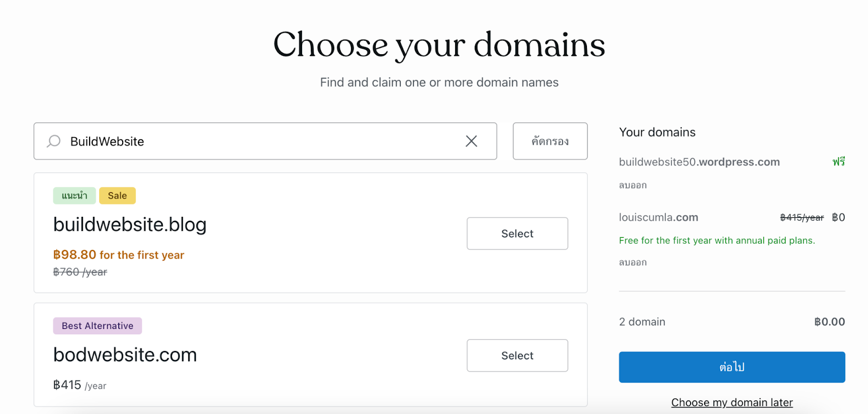Click the free first year annual plans note
The height and width of the screenshot is (414, 868).
coord(717,241)
